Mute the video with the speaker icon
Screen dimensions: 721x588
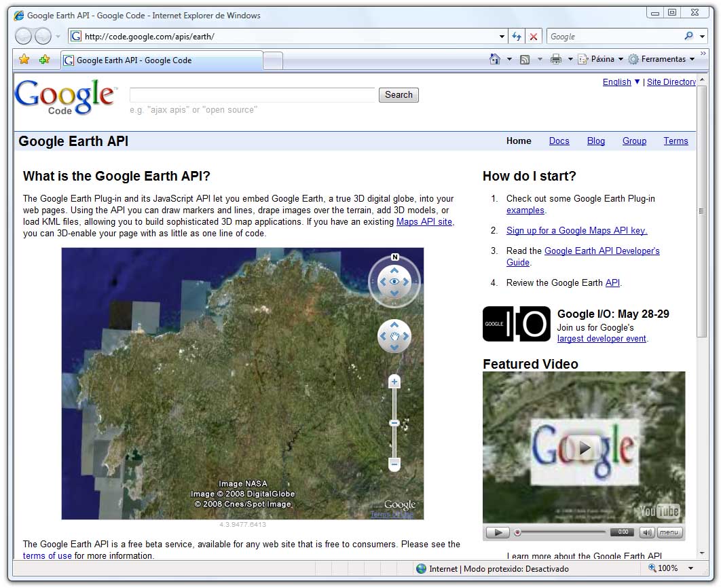[647, 532]
